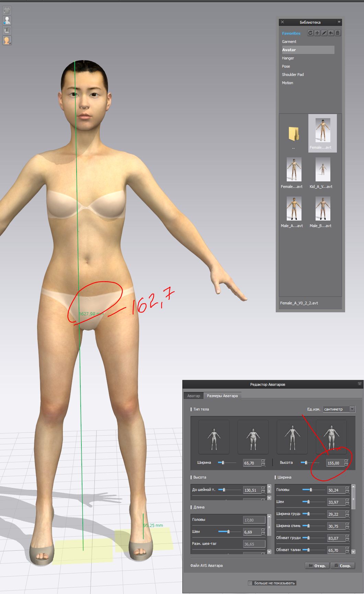Open the Garment library category

pyautogui.click(x=289, y=42)
